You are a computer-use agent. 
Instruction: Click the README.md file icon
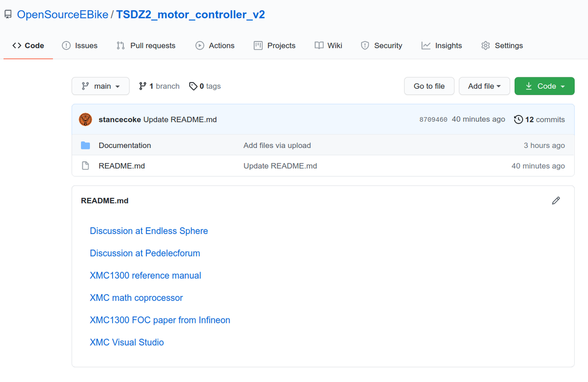click(85, 166)
